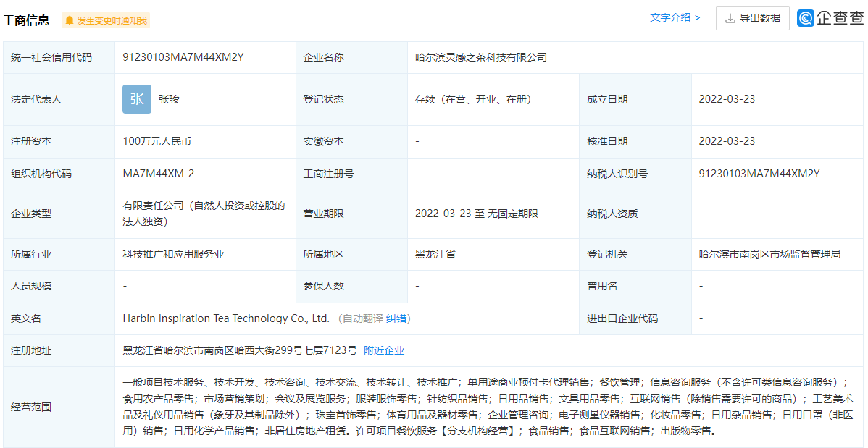Click the 纳税人资质 label cell
Image resolution: width=868 pixels, height=448 pixels.
point(635,214)
